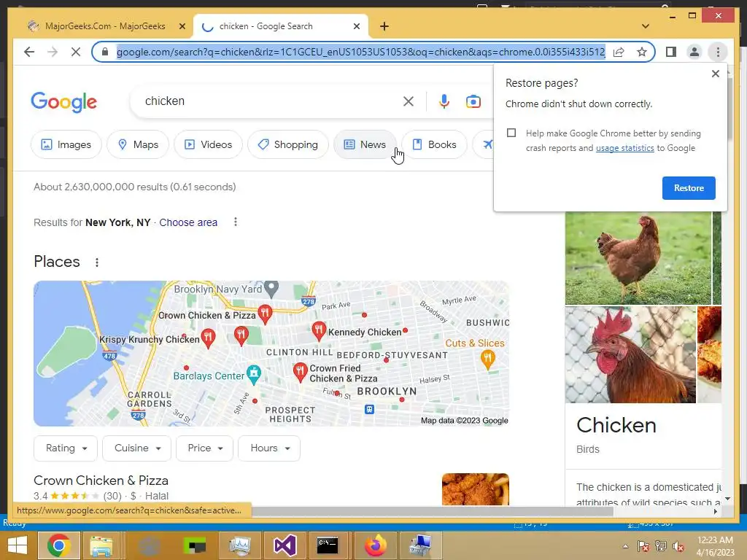The height and width of the screenshot is (560, 747).
Task: Filter results by News
Action: pyautogui.click(x=365, y=144)
